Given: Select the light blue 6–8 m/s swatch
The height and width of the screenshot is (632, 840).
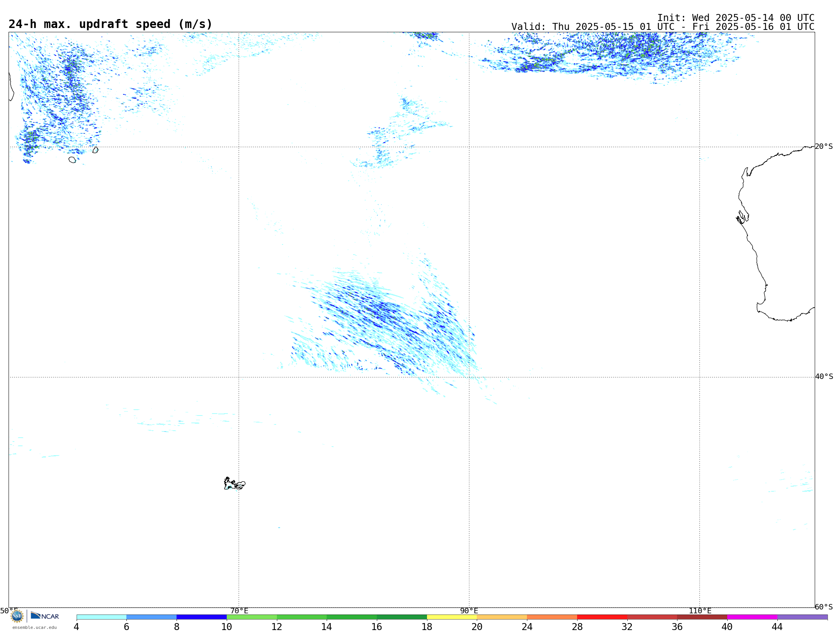Looking at the screenshot, I should [152, 617].
